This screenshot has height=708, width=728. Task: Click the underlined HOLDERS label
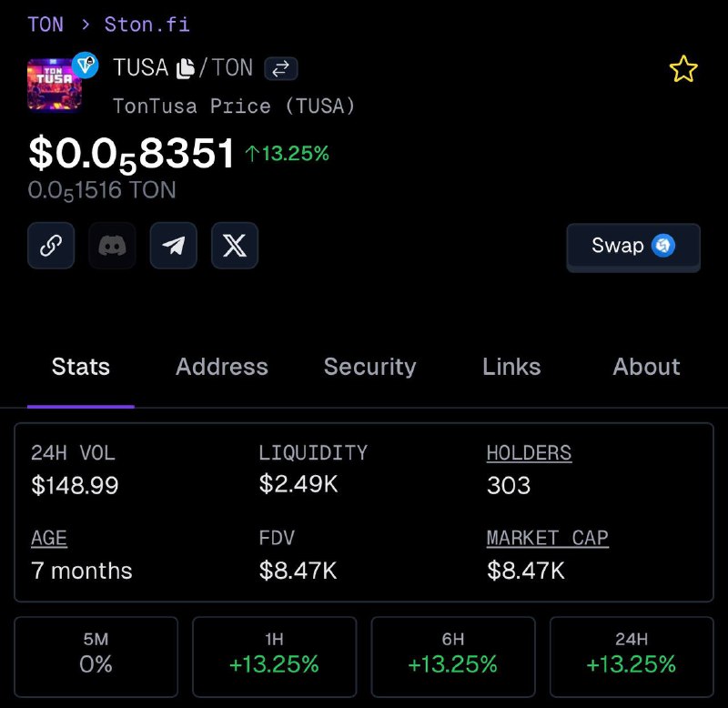[529, 453]
